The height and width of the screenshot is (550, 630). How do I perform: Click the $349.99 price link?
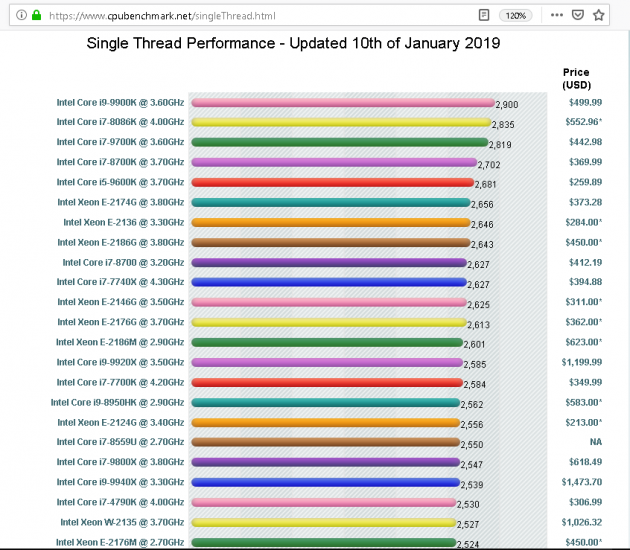pos(585,382)
